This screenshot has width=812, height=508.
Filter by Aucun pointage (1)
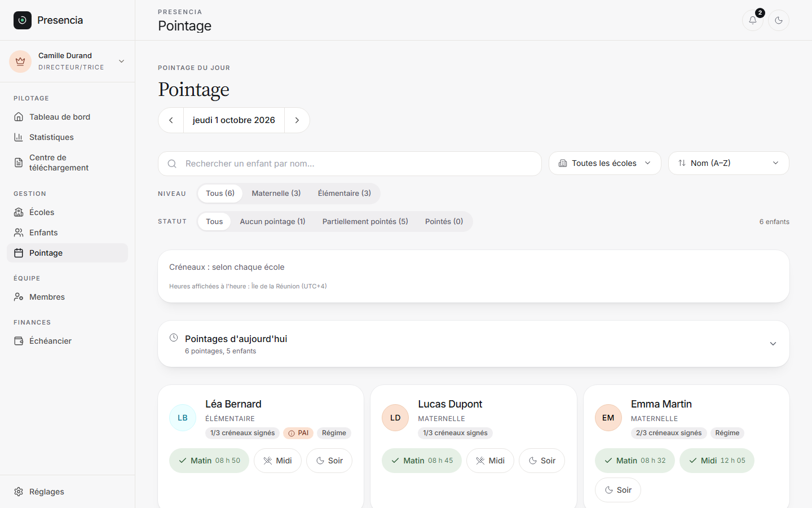pos(273,221)
